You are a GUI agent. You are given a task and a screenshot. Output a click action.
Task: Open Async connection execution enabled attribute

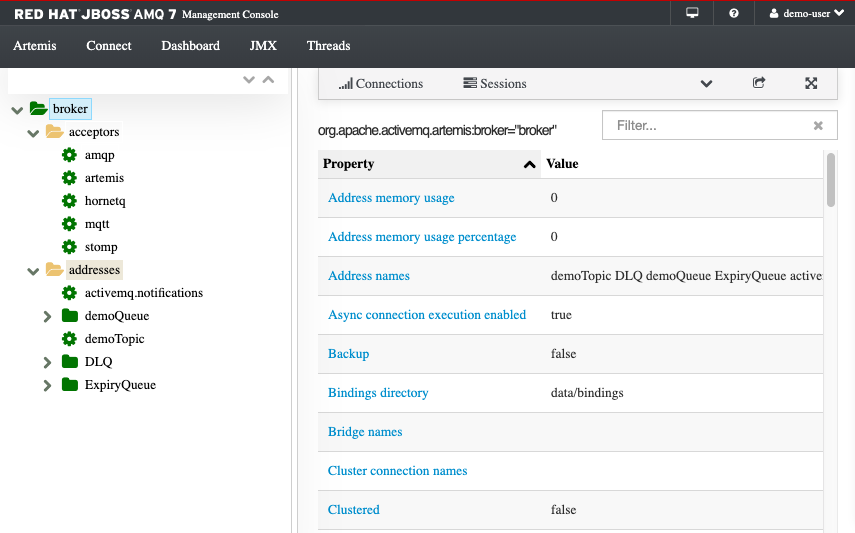pyautogui.click(x=427, y=315)
